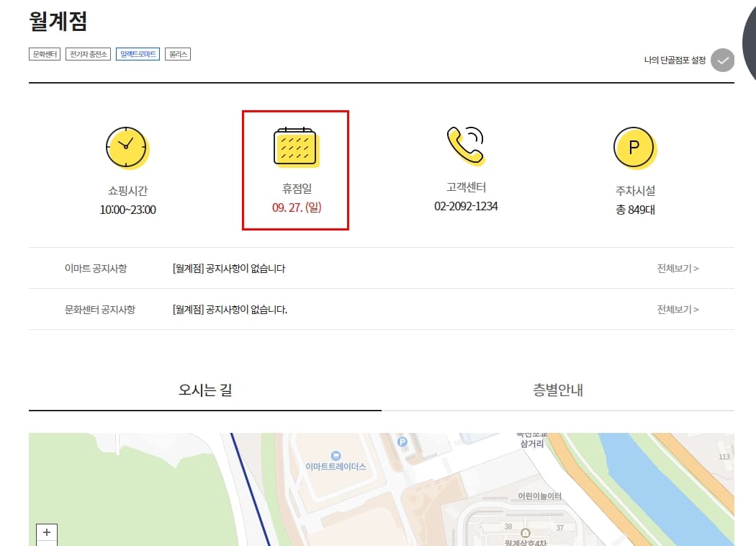
Task: Click the shopping hours 10:00~23:00
Action: tap(127, 210)
